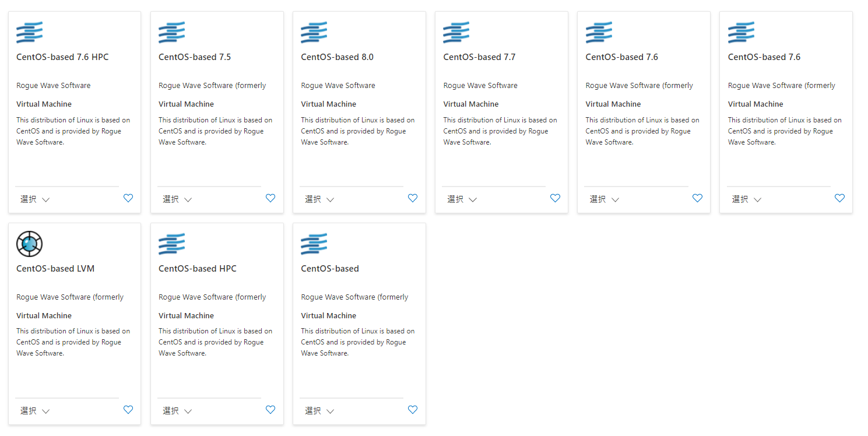Toggle the heart on CentOS-based LVM
868x436 pixels.
tap(128, 410)
